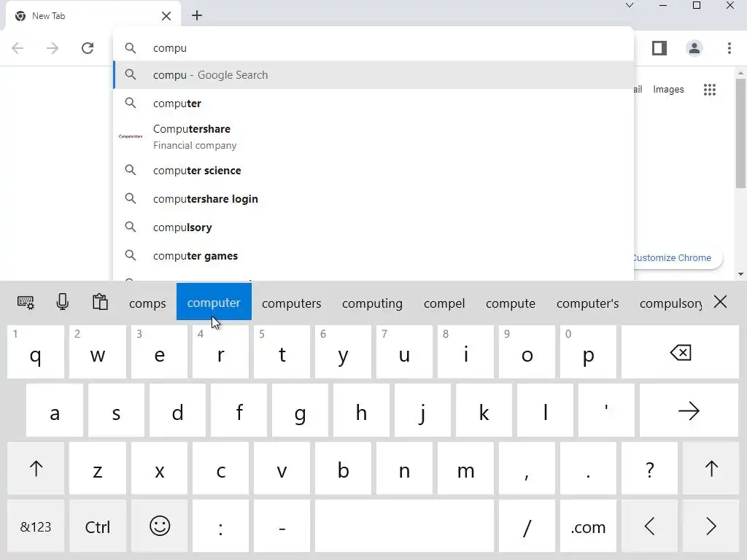
Task: Tap the b key
Action: pyautogui.click(x=343, y=469)
